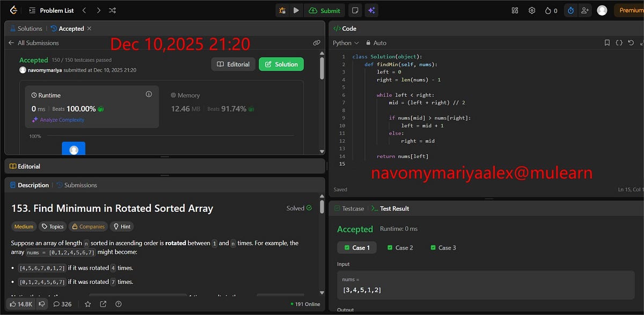Open the Editorial panel tab

pos(25,166)
